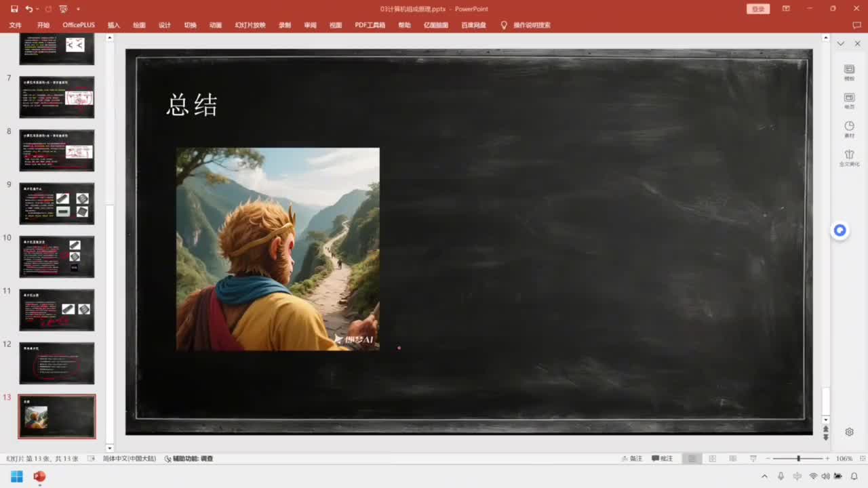This screenshot has width=868, height=488.
Task: Go to the next slide via double-down arrow
Action: pos(825,437)
